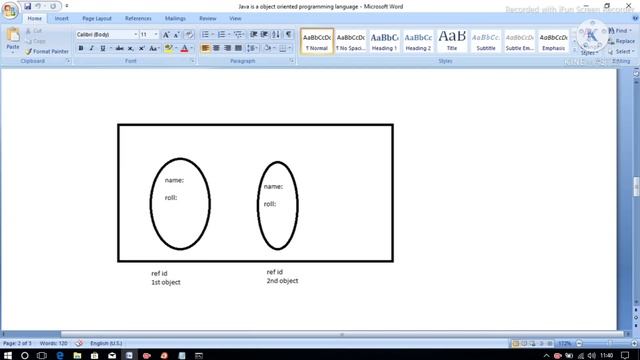Click the Sort icon
Viewport: 640px width, 360px height.
[x=276, y=35]
